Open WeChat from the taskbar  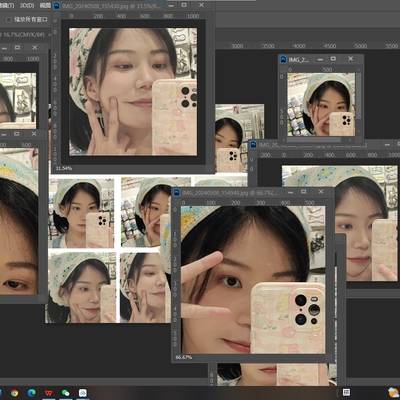pos(66,393)
